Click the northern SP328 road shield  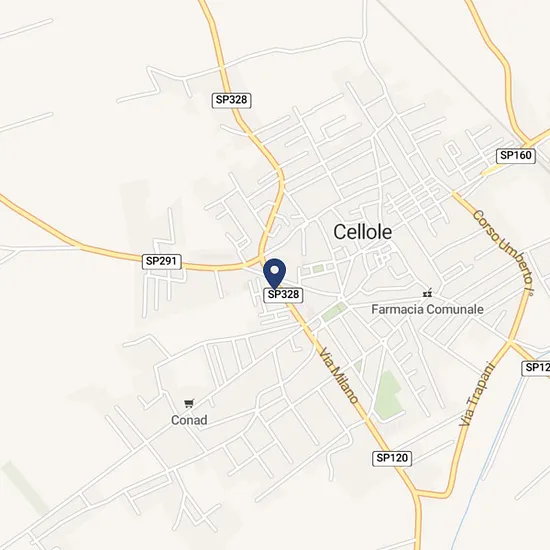click(232, 100)
